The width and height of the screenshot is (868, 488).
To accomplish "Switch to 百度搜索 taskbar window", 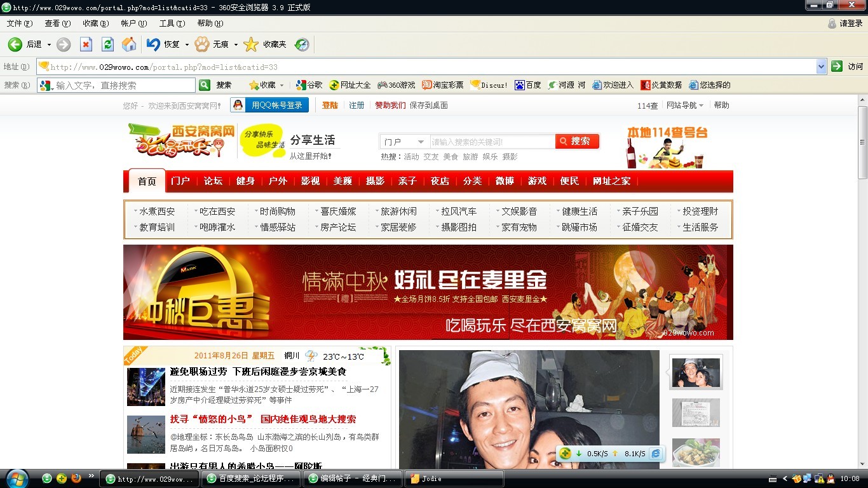I will click(250, 478).
